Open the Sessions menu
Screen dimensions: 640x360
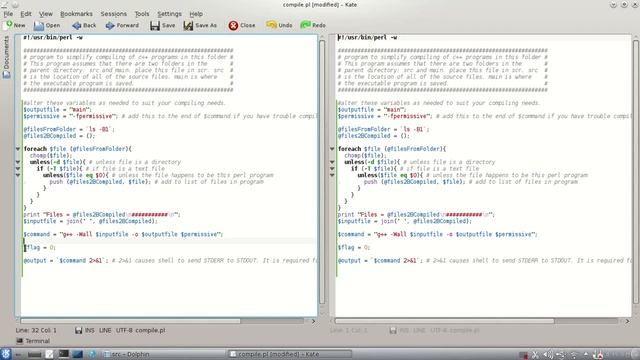[113, 14]
